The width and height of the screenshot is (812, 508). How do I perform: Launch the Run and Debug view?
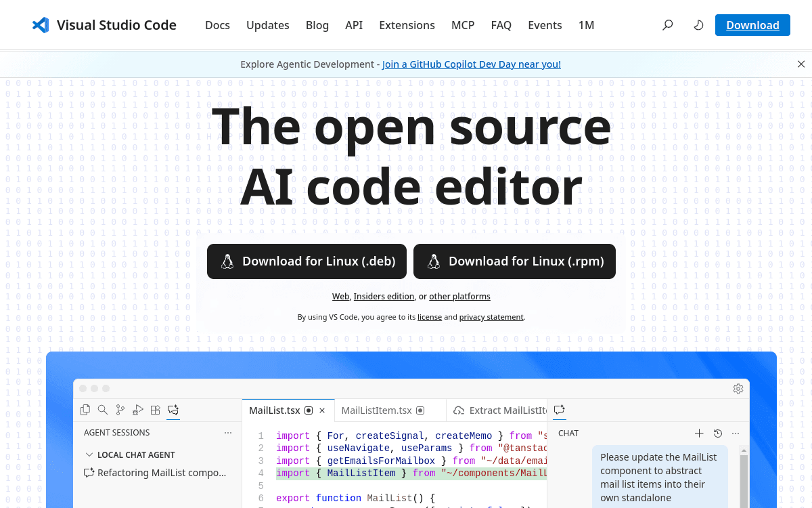[x=138, y=410]
